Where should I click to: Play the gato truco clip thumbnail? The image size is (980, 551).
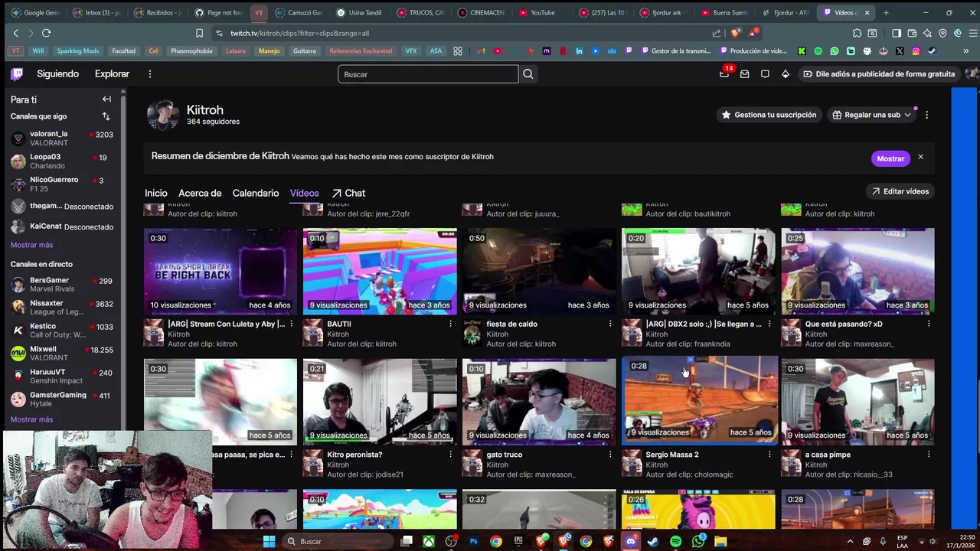[539, 401]
